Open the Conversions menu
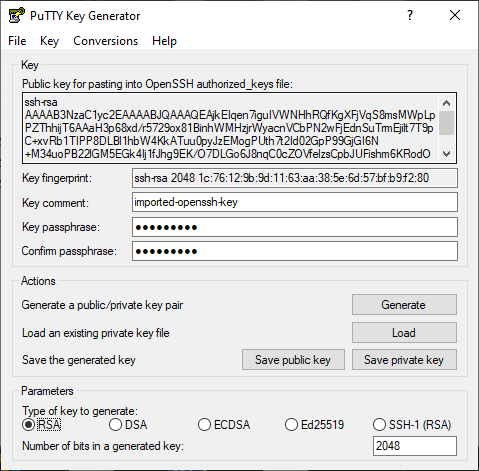This screenshot has height=471, width=479. [105, 41]
